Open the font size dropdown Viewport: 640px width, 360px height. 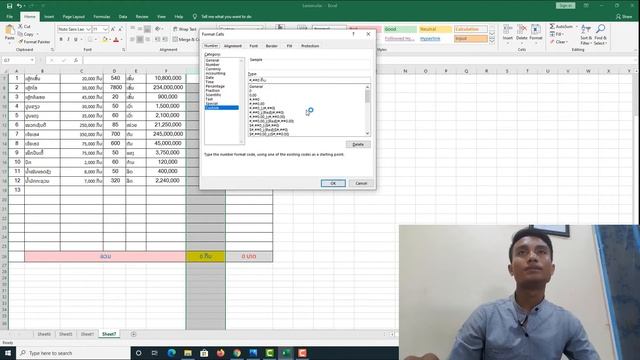click(x=105, y=29)
